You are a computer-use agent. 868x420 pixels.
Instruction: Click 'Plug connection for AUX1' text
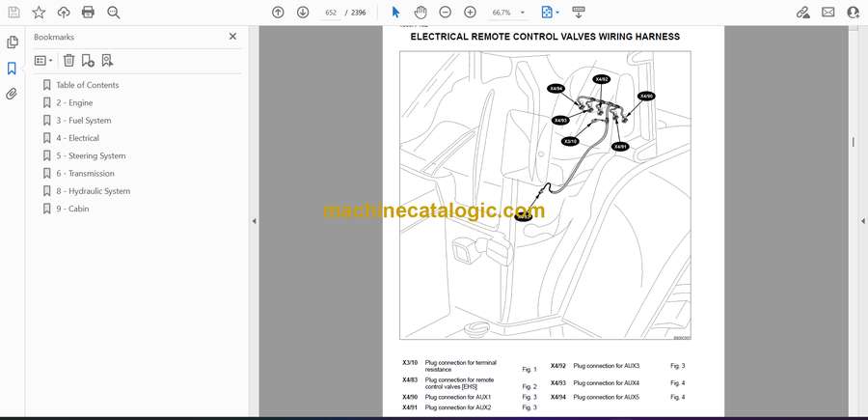coord(458,397)
